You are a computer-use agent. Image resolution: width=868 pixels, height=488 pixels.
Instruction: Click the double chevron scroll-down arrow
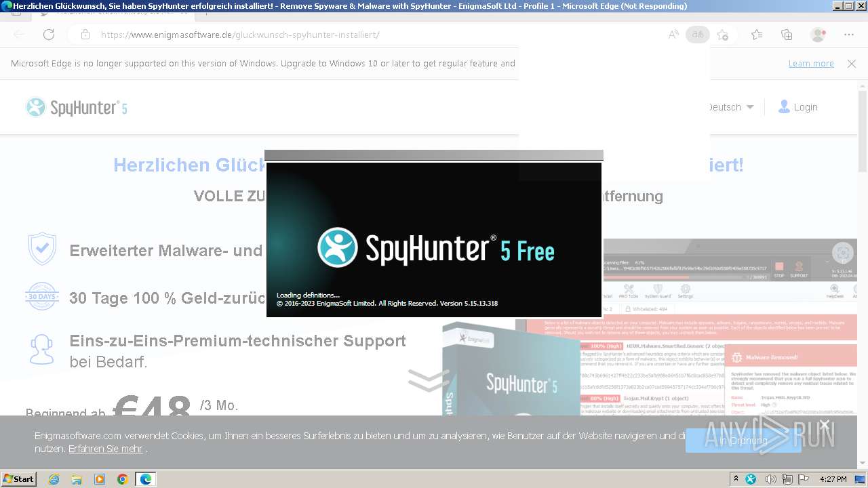tap(429, 380)
